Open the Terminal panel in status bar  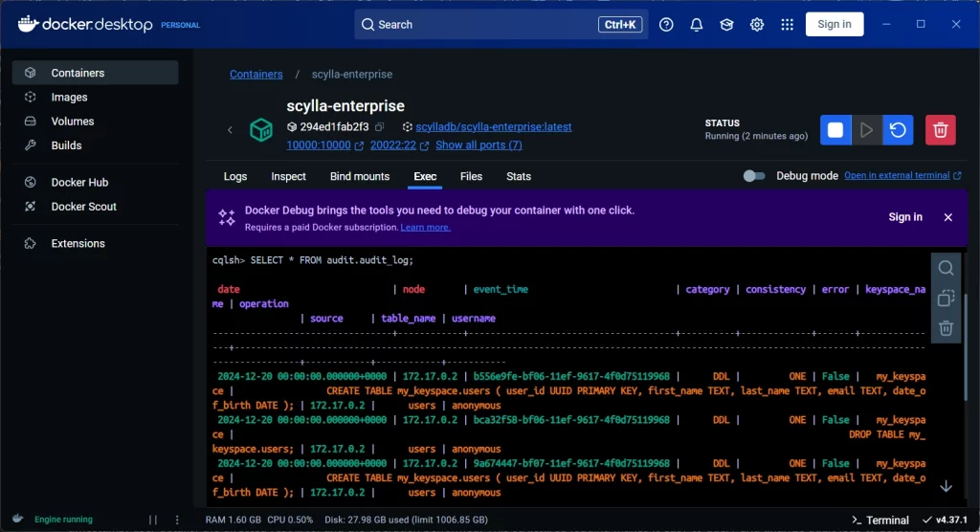880,521
